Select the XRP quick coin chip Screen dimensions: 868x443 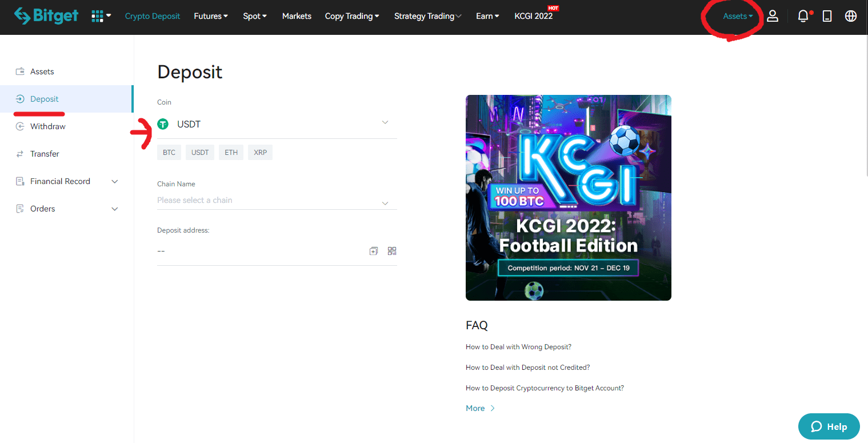[260, 153]
